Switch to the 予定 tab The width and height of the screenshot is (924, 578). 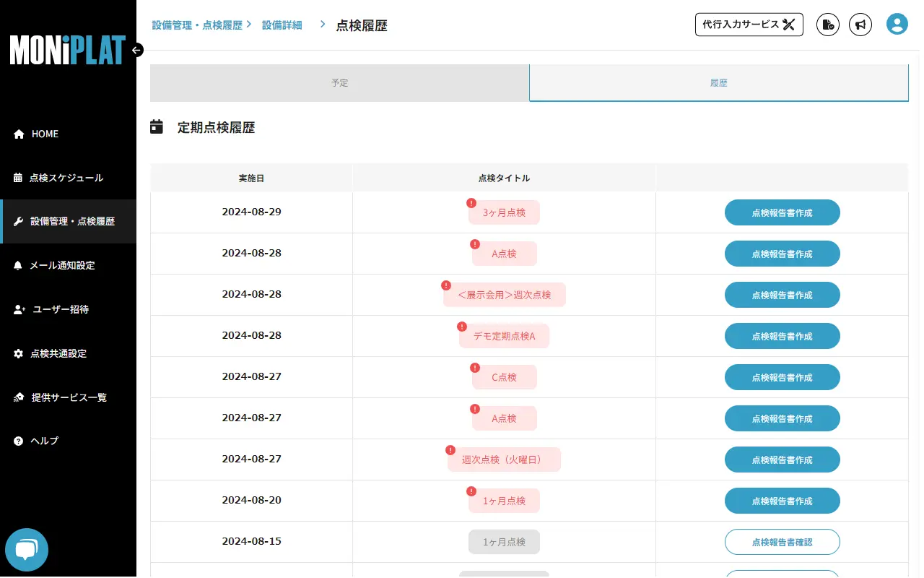pos(339,83)
